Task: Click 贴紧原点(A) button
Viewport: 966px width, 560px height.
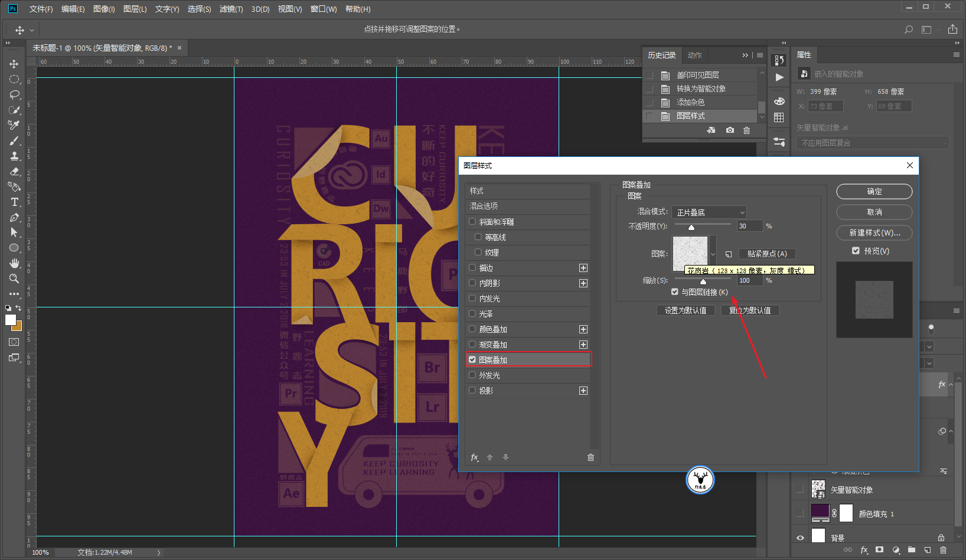Action: (x=767, y=254)
